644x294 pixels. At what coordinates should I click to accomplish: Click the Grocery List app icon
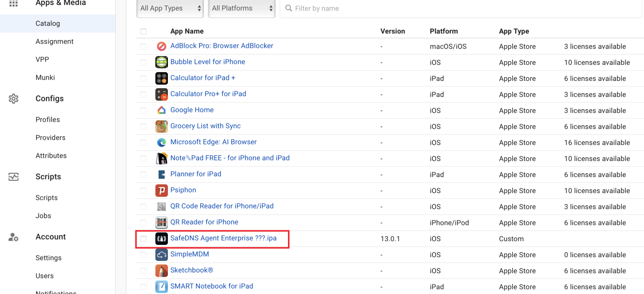tap(161, 126)
